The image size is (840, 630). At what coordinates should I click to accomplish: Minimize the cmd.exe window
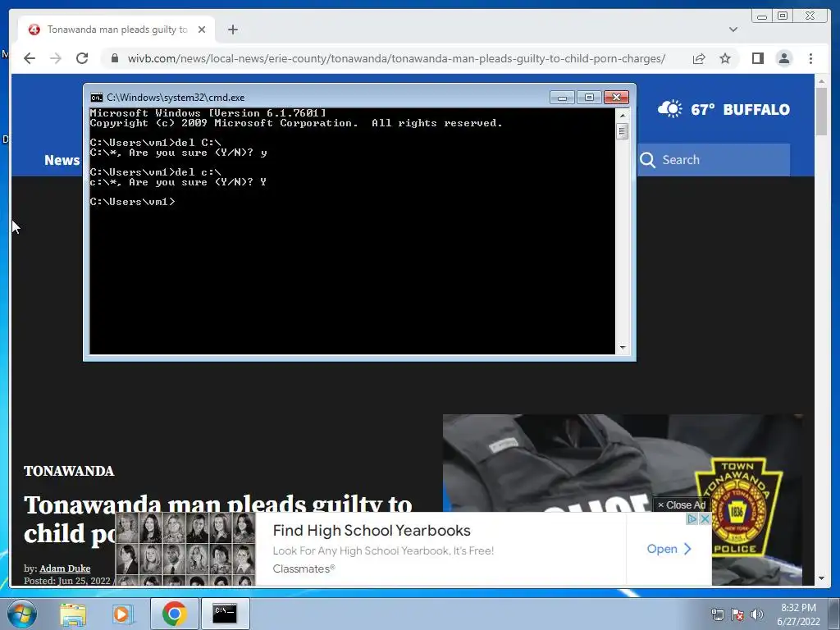562,98
